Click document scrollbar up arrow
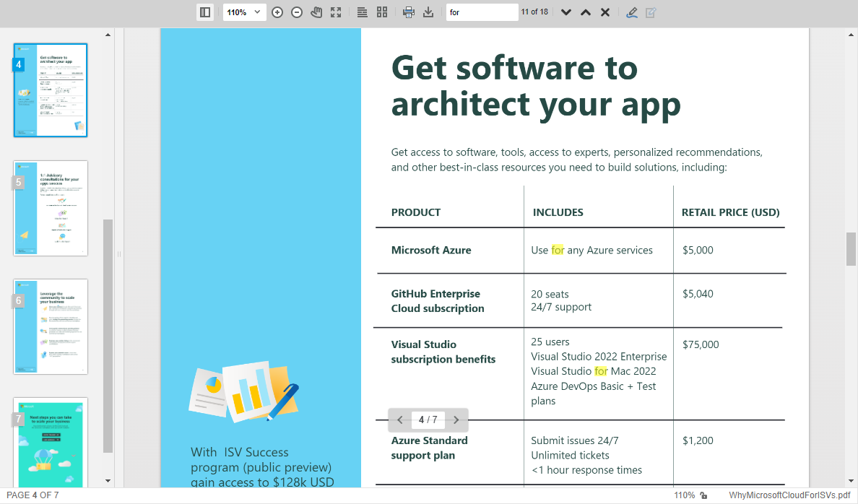Screen dimensions: 858x504 [x=851, y=35]
